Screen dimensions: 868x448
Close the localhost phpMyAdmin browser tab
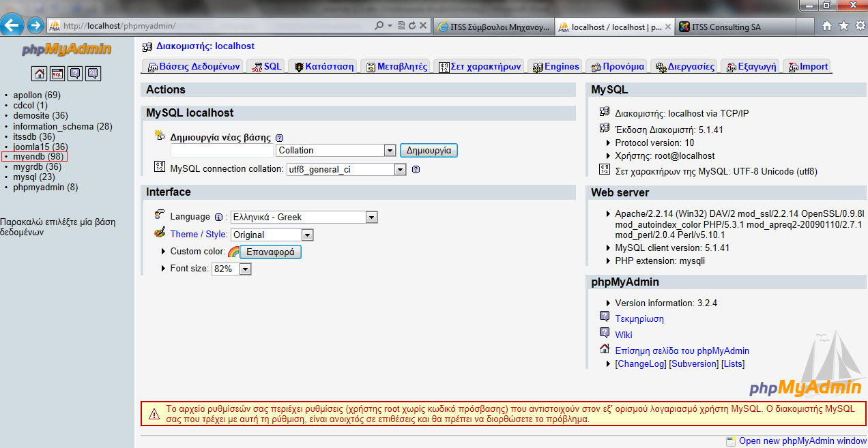click(667, 27)
